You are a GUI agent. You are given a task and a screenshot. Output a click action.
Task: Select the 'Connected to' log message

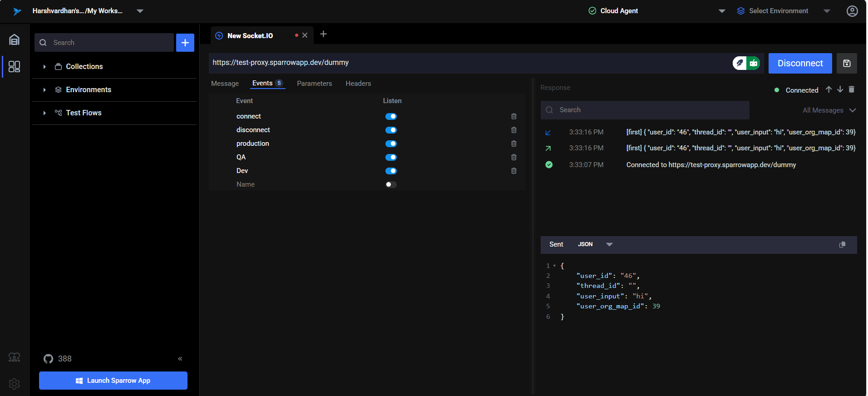point(700,165)
